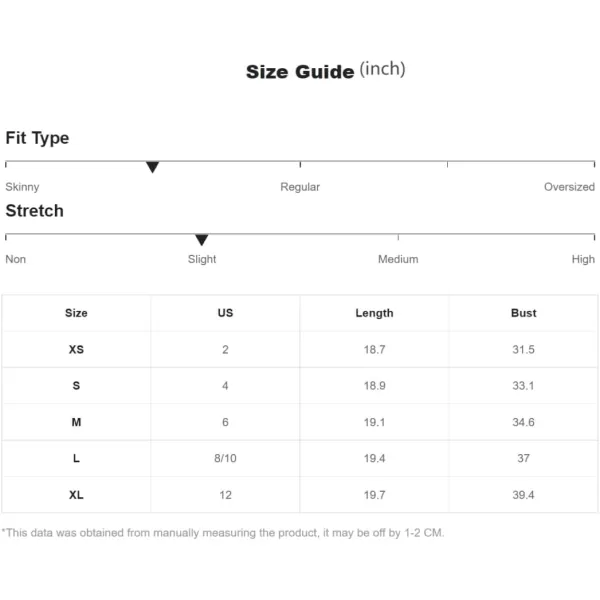Click the Length column header
The image size is (600, 600).
click(x=374, y=313)
